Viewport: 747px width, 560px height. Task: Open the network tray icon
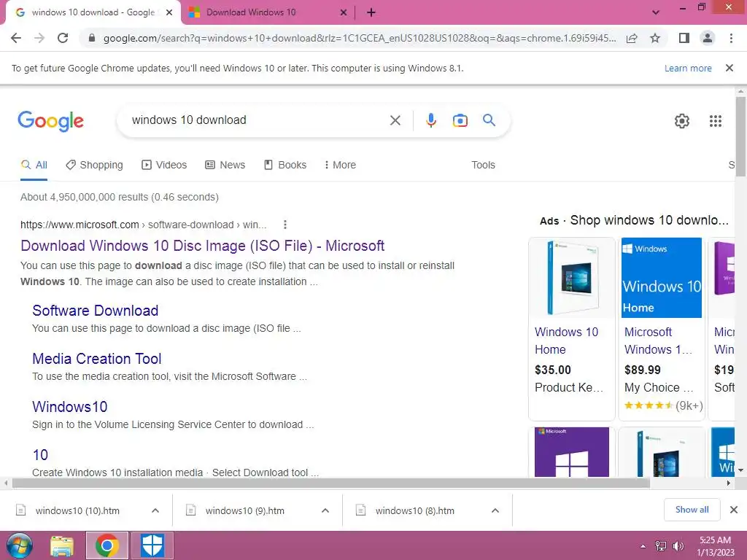point(661,546)
